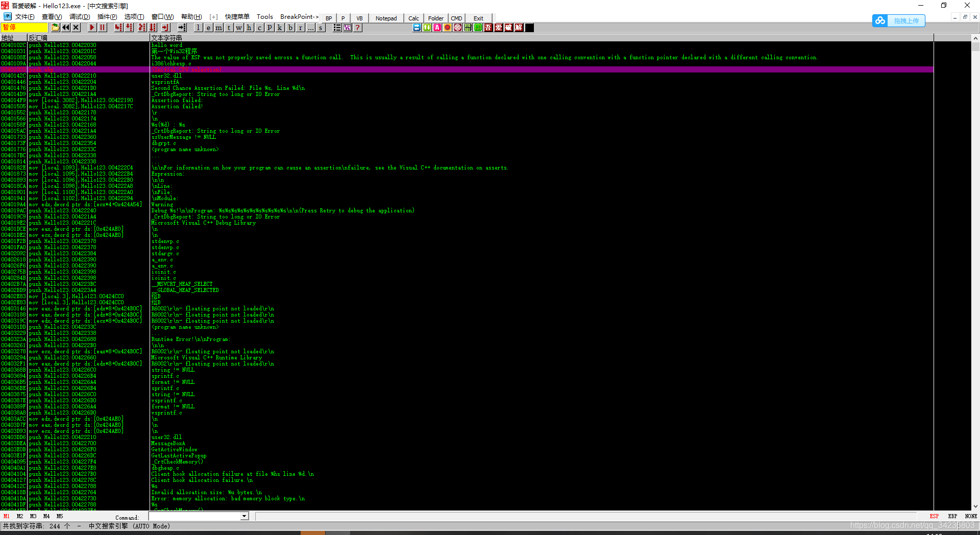Select the M5 memory tab at the bottom
This screenshot has height=535, width=980.
pyautogui.click(x=60, y=516)
